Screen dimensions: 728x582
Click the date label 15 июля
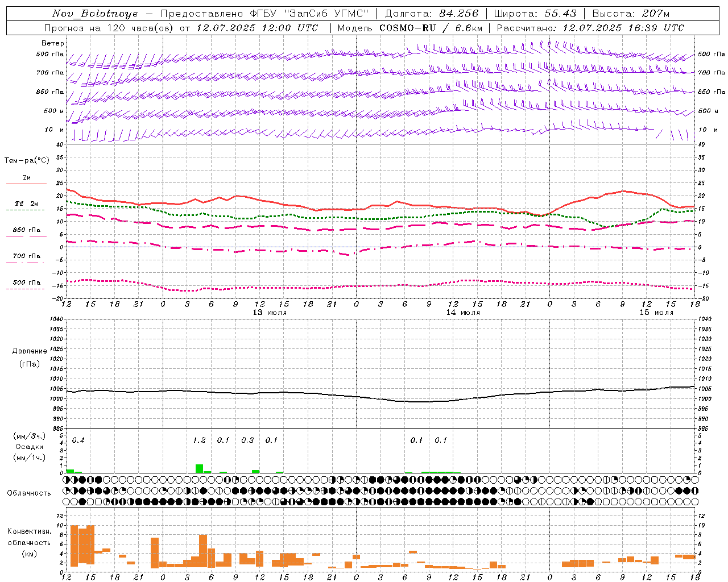click(656, 313)
